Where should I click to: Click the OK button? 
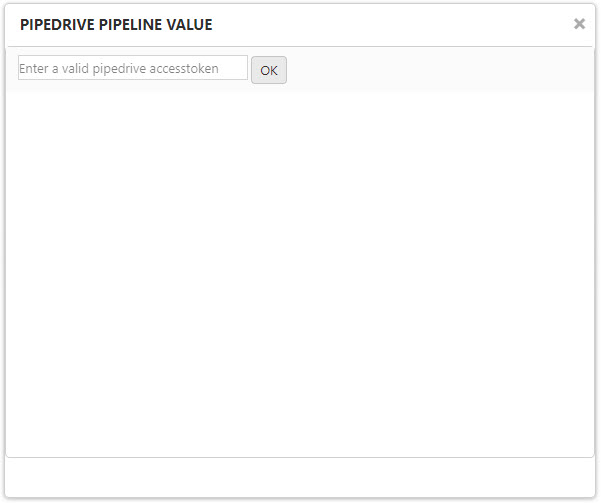point(269,70)
